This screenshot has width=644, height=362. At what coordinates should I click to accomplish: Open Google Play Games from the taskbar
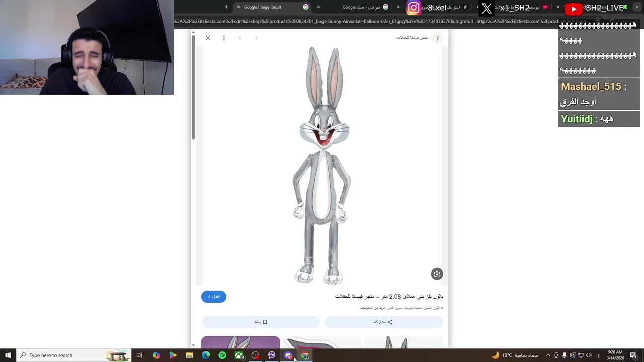click(x=173, y=355)
